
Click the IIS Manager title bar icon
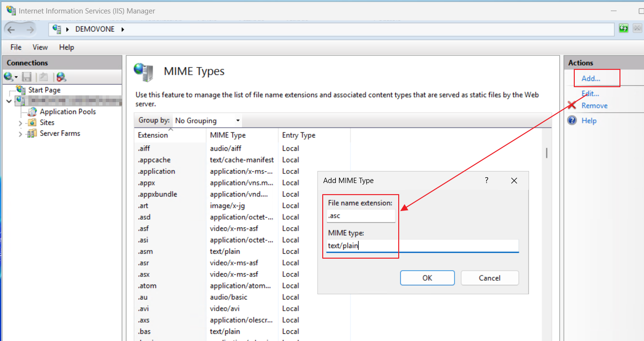tap(11, 10)
